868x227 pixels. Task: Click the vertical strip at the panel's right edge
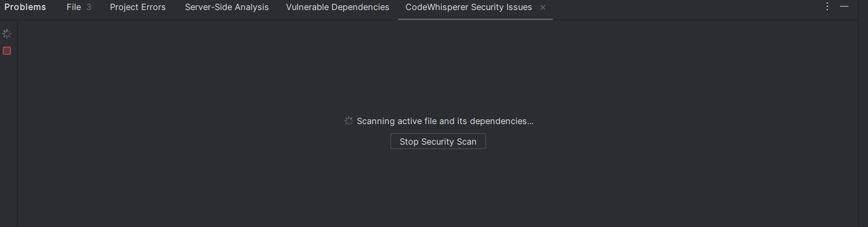coord(863,121)
